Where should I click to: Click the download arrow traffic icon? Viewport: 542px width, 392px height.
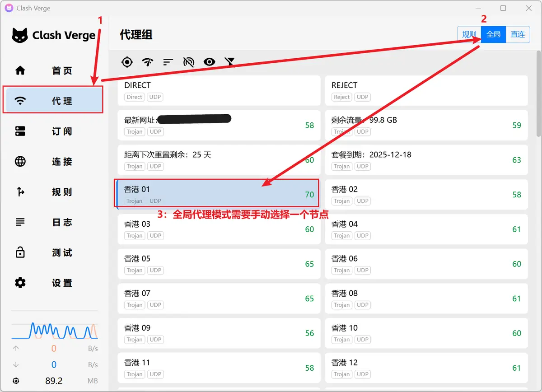16,364
